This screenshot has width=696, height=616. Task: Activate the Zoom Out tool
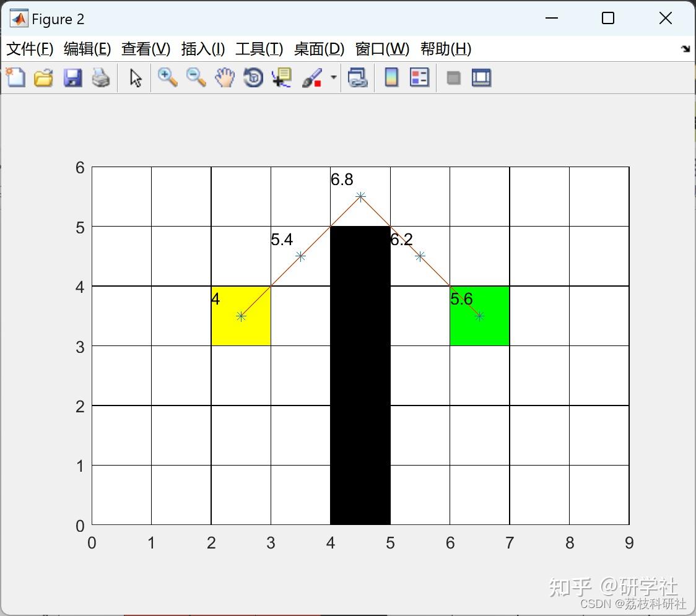(x=196, y=77)
